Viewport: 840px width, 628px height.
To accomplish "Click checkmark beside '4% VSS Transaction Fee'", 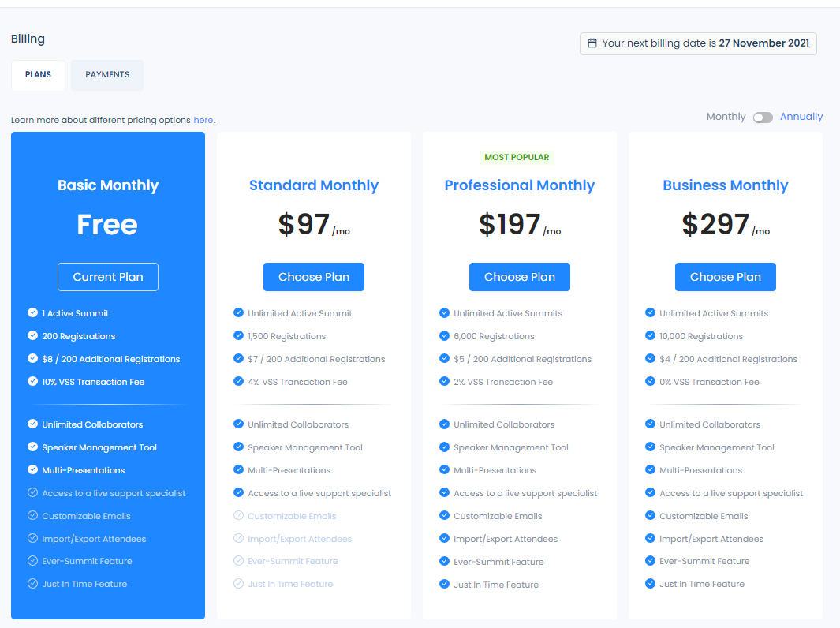I will [238, 381].
